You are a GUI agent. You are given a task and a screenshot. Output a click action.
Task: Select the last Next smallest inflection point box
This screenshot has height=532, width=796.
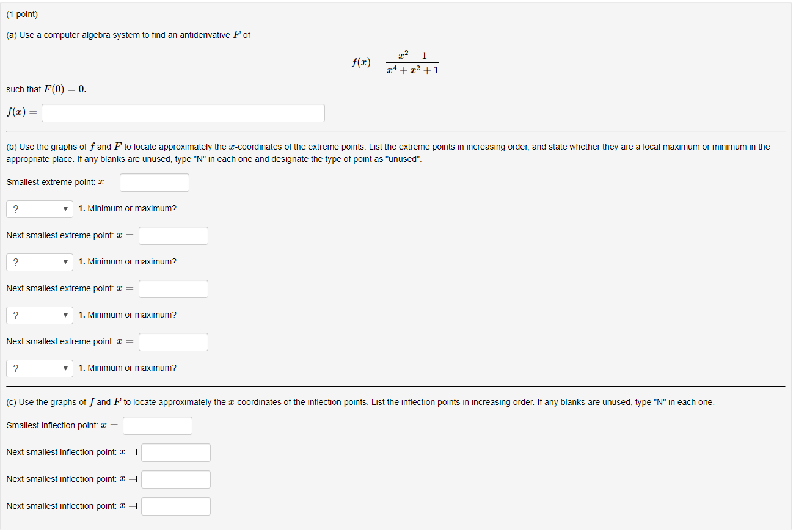click(x=175, y=506)
